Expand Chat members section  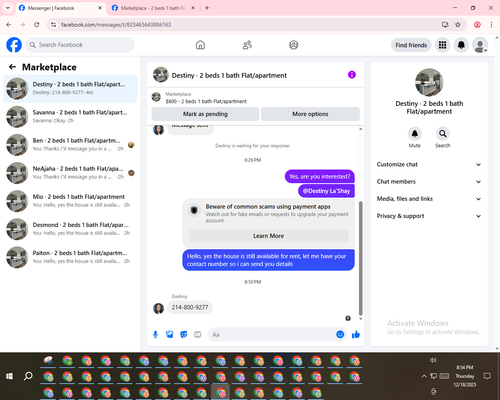pos(429,182)
